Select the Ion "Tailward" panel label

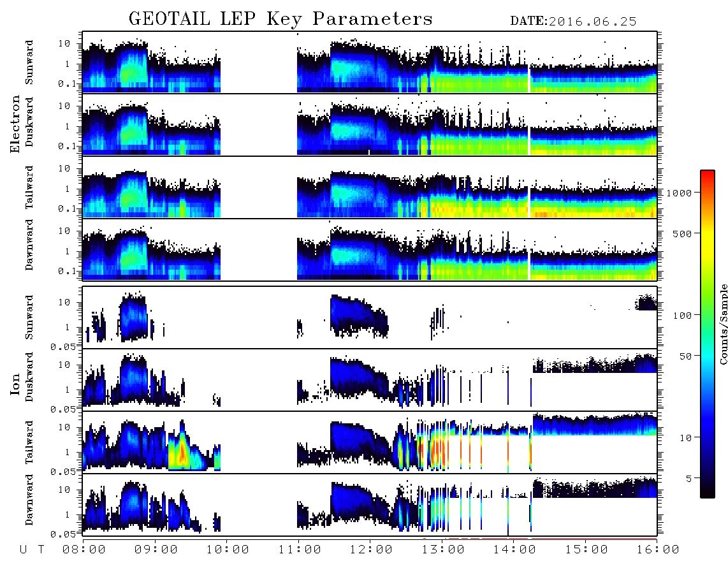pos(29,442)
